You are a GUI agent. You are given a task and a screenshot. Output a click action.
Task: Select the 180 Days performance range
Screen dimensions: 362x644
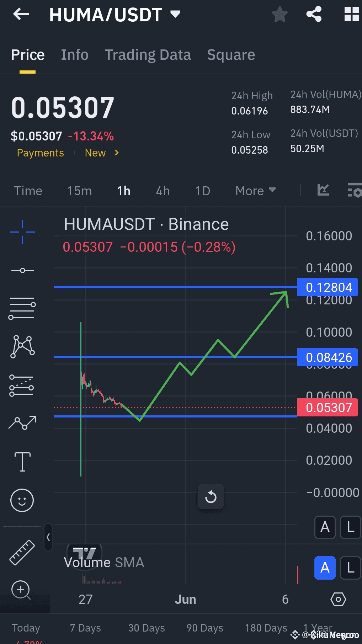[266, 628]
